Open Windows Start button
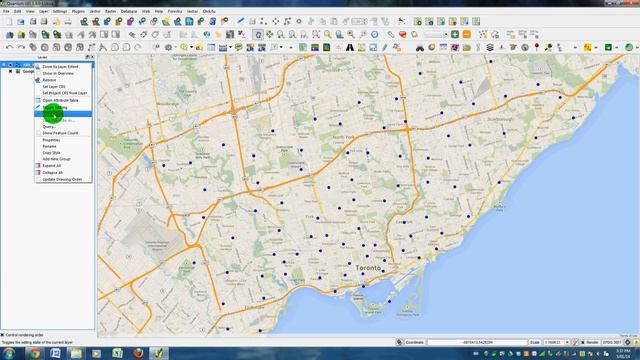Screen dimensions: 640x360 pyautogui.click(x=9, y=353)
